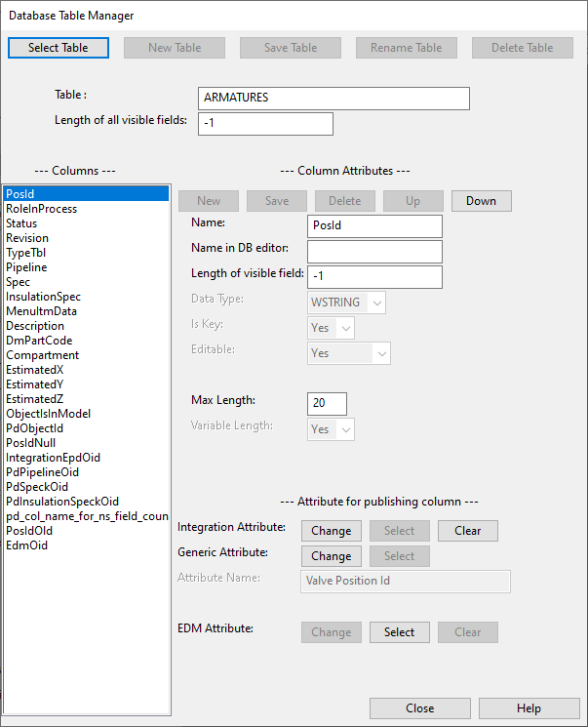Viewport: 588px width, 727px height.
Task: Select the EdmOid column entry
Action: click(x=27, y=545)
